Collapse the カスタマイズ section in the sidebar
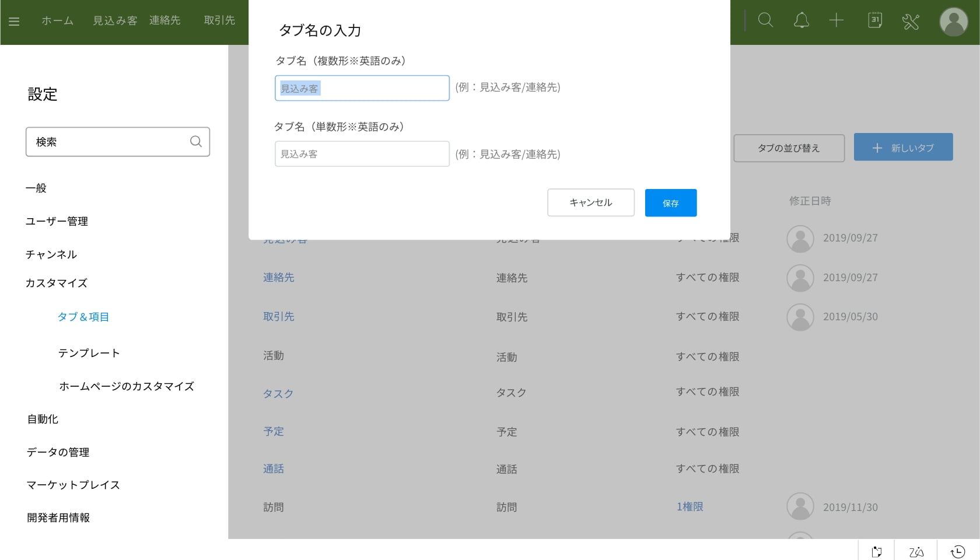This screenshot has height=560, width=980. pyautogui.click(x=57, y=283)
